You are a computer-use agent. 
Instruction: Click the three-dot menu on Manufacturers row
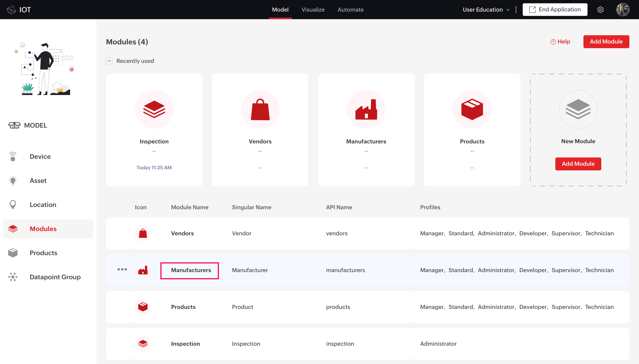[122, 269]
